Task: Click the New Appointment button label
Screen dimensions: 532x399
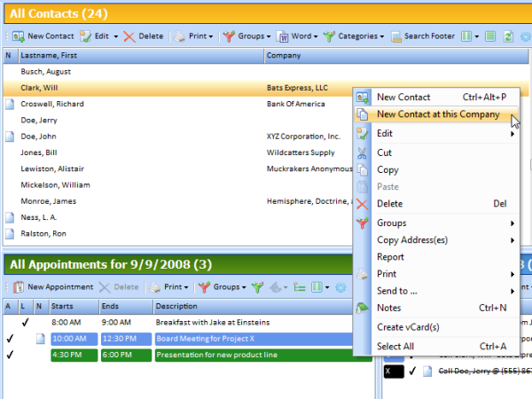Action: tap(60, 287)
